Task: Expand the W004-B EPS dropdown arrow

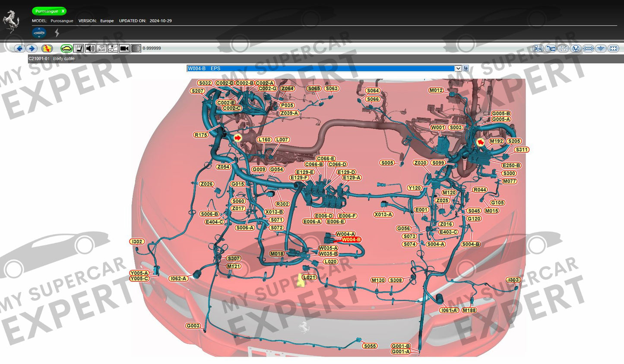Action: pos(458,69)
